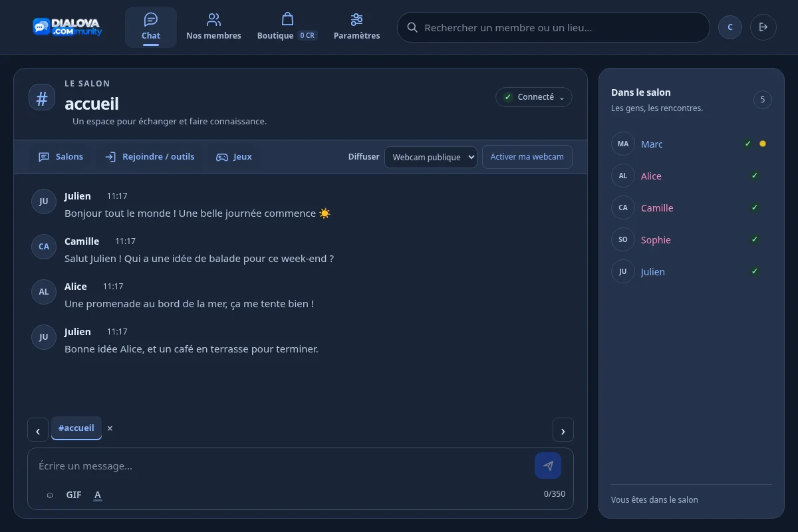Click the "accueil" salon title

(x=92, y=103)
